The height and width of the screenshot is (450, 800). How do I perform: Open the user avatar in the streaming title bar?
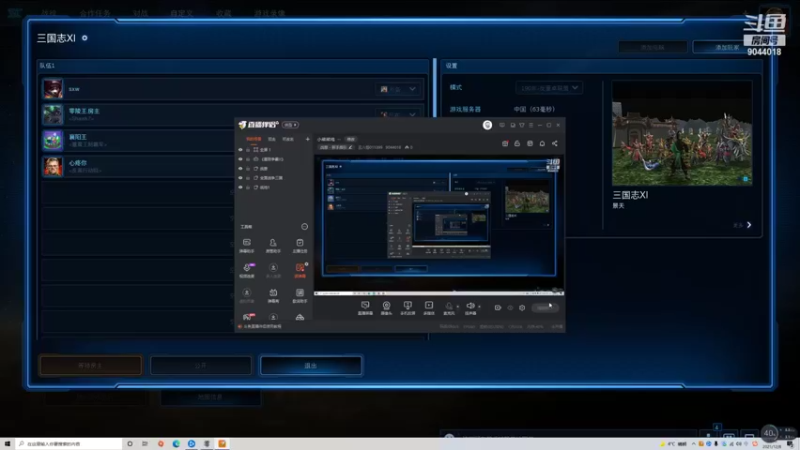(487, 125)
